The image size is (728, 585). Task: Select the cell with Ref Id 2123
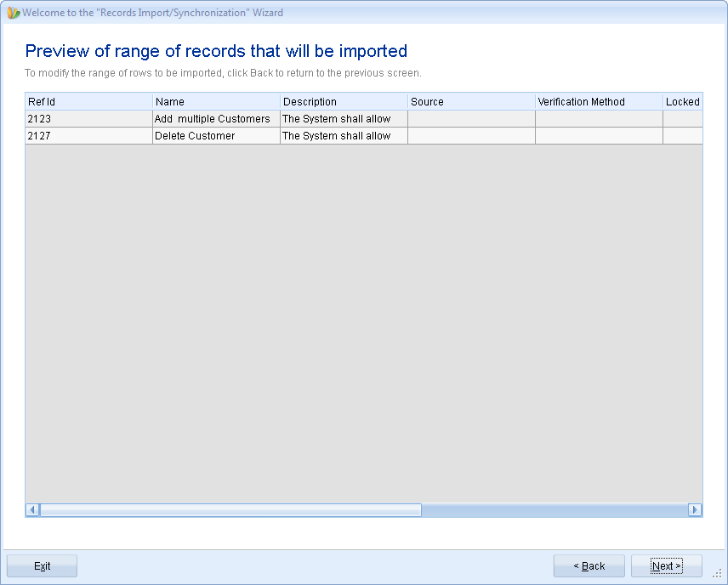[x=88, y=119]
